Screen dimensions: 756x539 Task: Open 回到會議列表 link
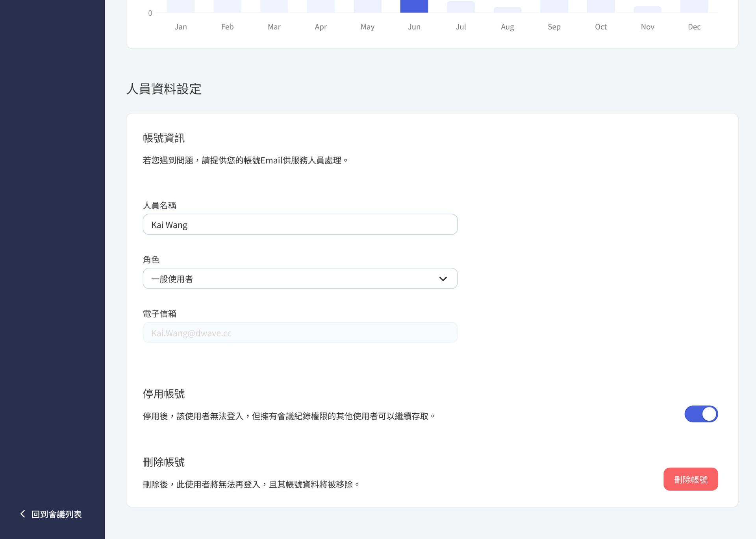(x=56, y=514)
